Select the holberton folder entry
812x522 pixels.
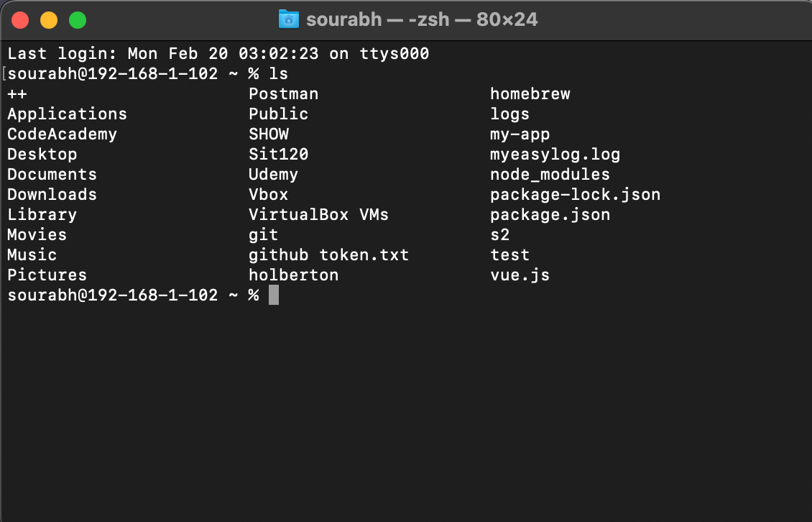[293, 275]
